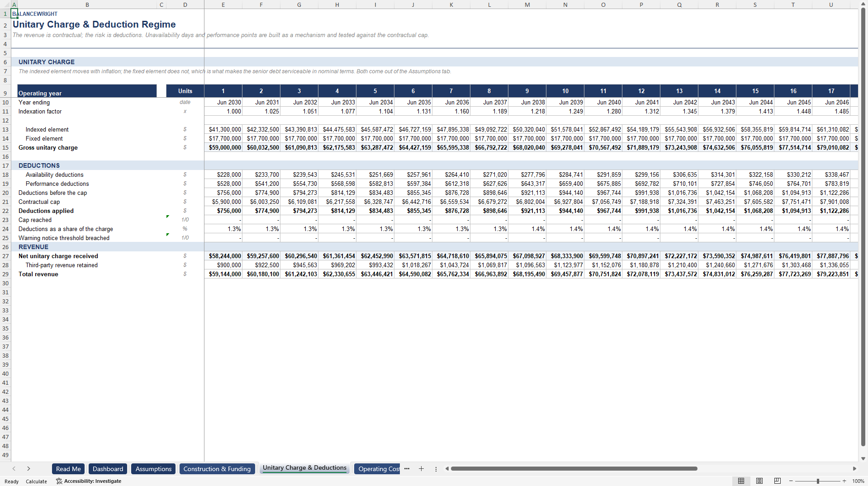Open the Assumptions sheet tab

tap(153, 469)
